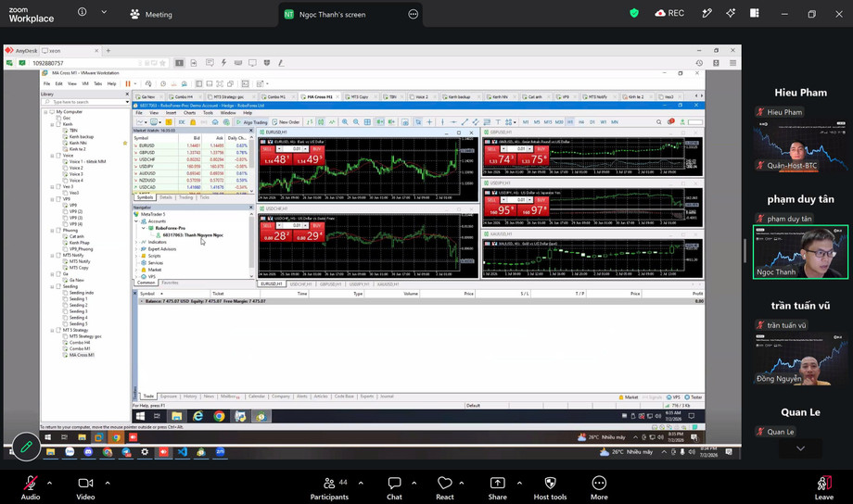
Task: Select Ngoc Thanh video thumbnail
Action: click(x=800, y=252)
